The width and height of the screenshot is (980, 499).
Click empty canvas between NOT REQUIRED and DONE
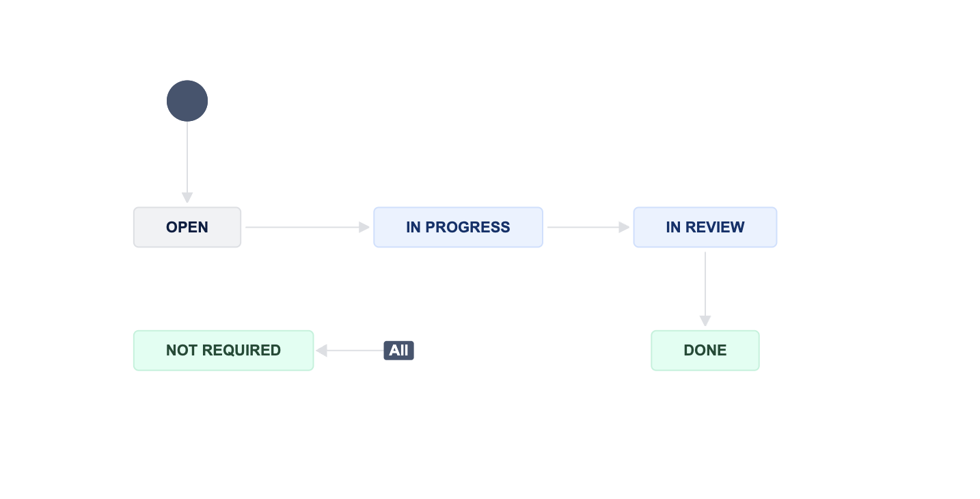[533, 351]
